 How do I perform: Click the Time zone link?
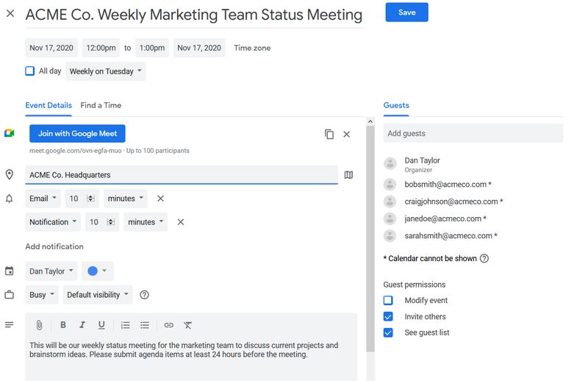(x=252, y=48)
